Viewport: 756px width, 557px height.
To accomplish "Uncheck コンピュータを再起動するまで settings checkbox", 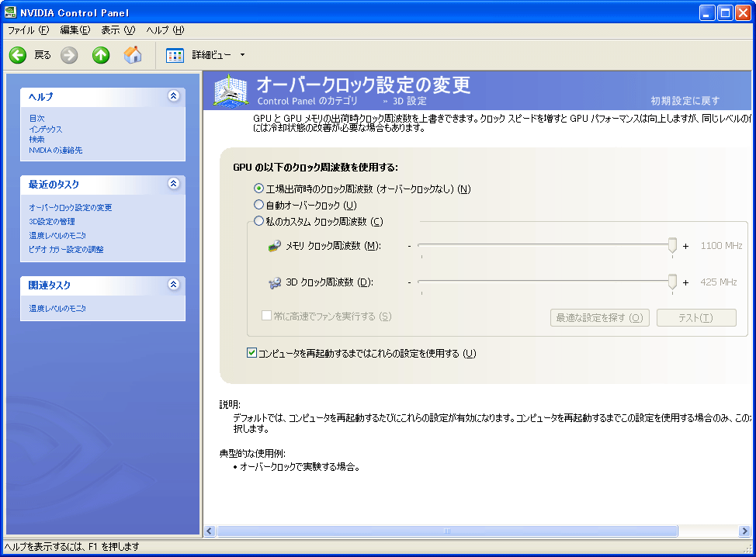I will [251, 353].
